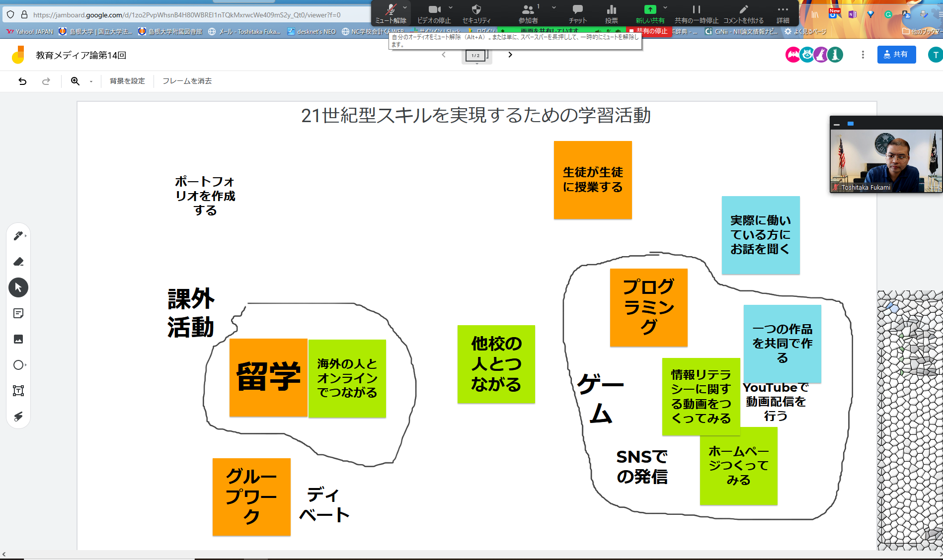Image resolution: width=943 pixels, height=560 pixels.
Task: Open the zoom level dropdown arrow
Action: 91,81
